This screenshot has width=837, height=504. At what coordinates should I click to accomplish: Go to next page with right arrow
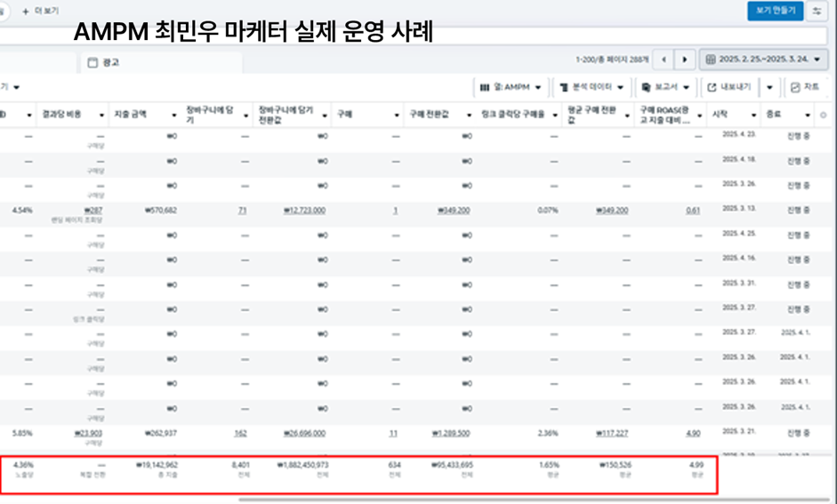(685, 60)
